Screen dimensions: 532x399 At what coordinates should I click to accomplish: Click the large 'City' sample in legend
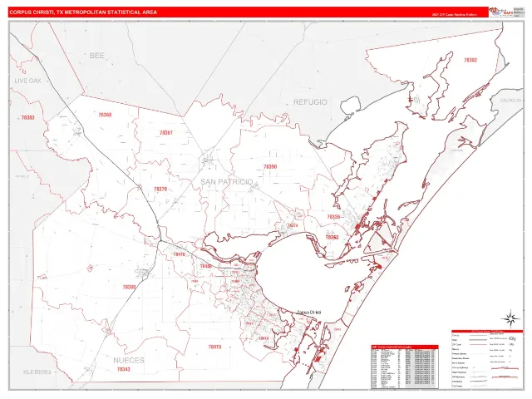click(512, 338)
